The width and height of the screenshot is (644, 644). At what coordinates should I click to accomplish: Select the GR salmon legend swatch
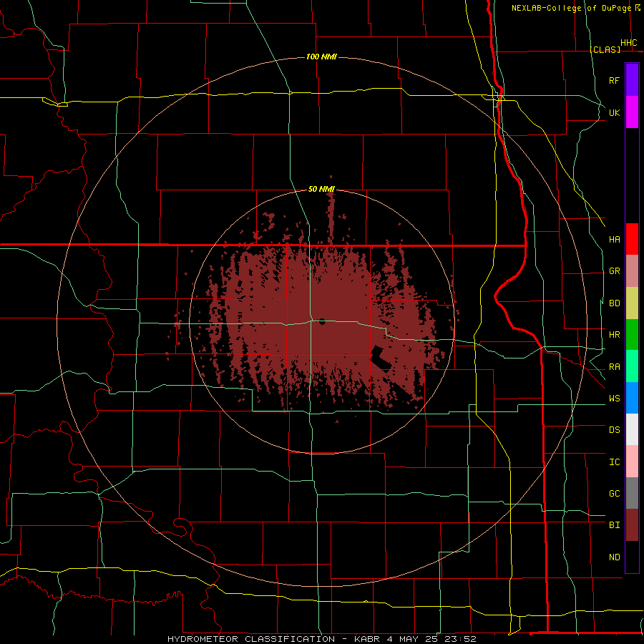[632, 271]
